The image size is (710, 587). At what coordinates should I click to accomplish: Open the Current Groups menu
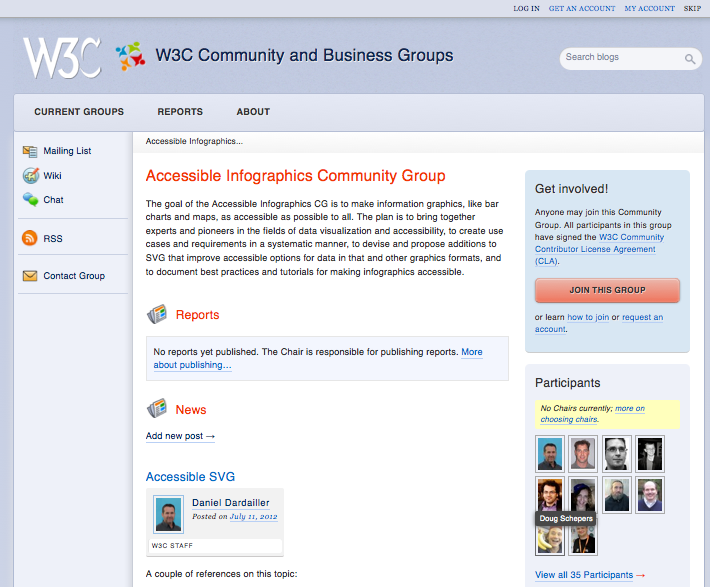[79, 112]
